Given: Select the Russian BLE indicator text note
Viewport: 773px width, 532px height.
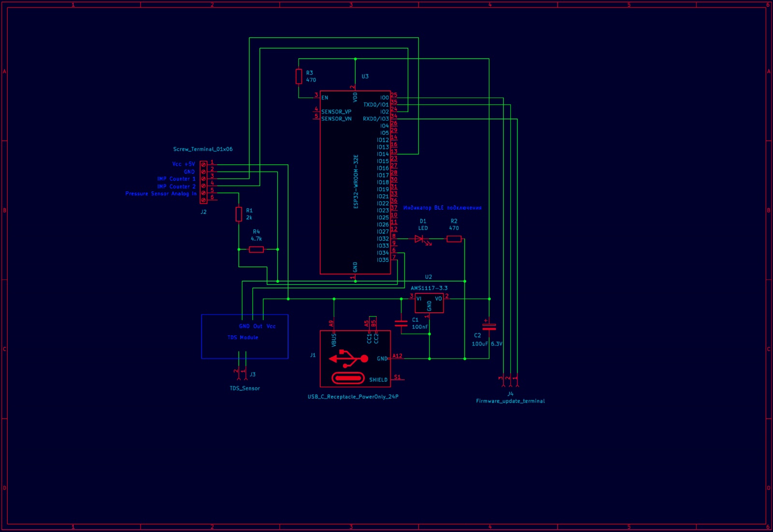Looking at the screenshot, I should (x=443, y=208).
